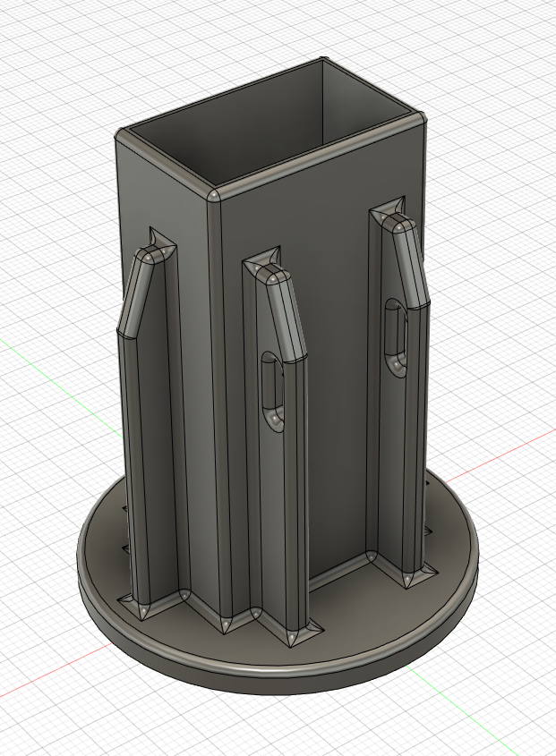556x756 pixels.
Task: Select the oblong slot in the middle rib
Action: [273, 392]
